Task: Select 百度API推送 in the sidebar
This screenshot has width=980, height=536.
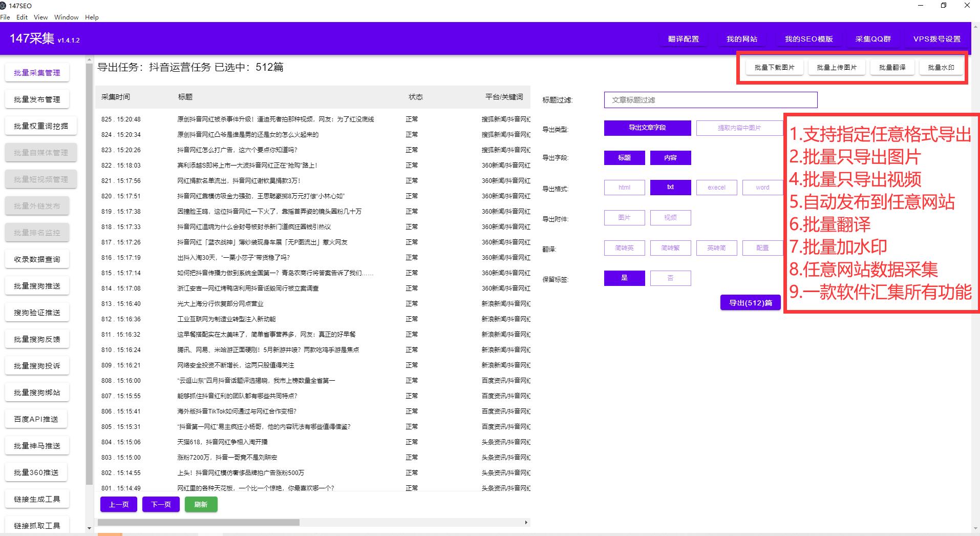Action: point(37,419)
